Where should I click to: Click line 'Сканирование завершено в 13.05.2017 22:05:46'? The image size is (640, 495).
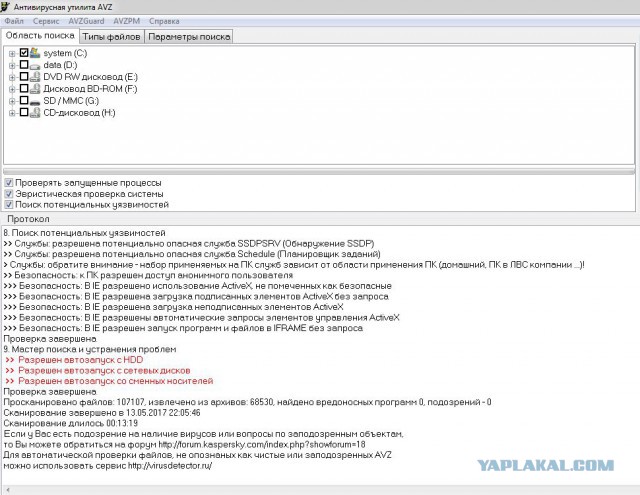click(x=102, y=413)
